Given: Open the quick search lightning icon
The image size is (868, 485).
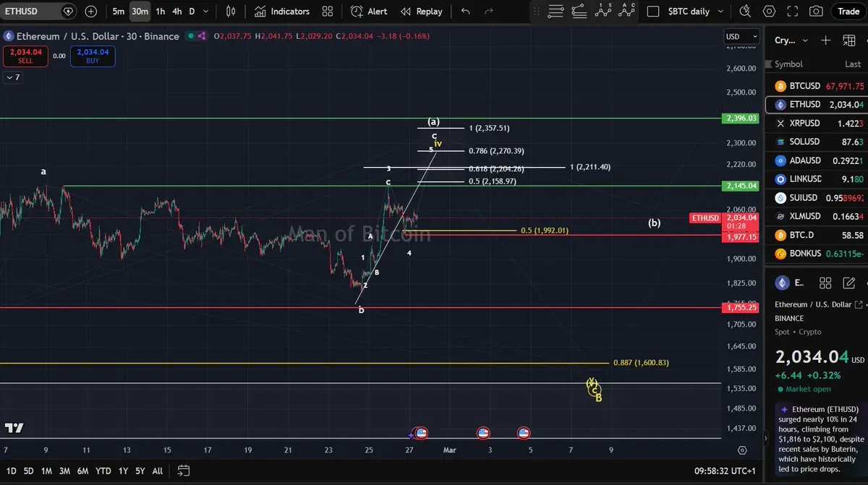Looking at the screenshot, I should click(x=746, y=12).
